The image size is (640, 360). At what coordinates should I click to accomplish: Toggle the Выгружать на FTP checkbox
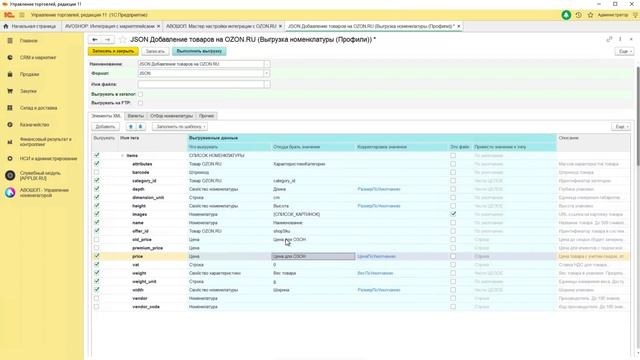140,103
